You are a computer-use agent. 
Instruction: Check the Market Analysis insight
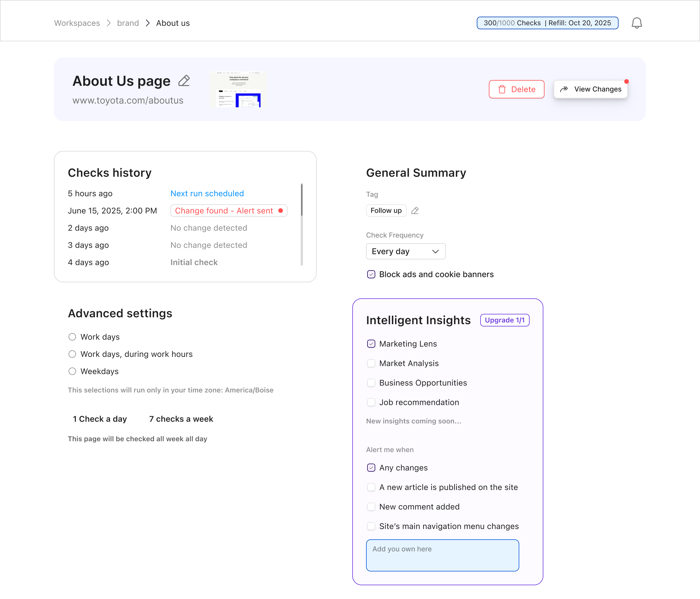tap(371, 363)
